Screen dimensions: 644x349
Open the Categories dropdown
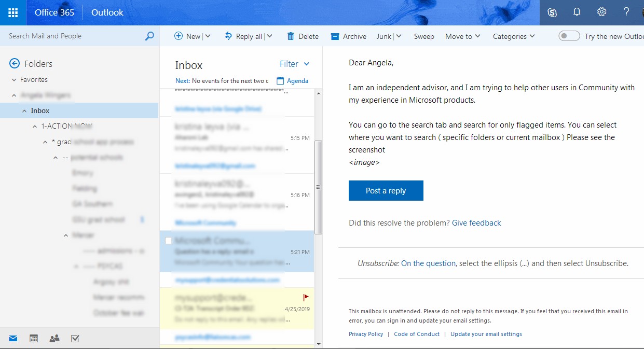click(513, 36)
